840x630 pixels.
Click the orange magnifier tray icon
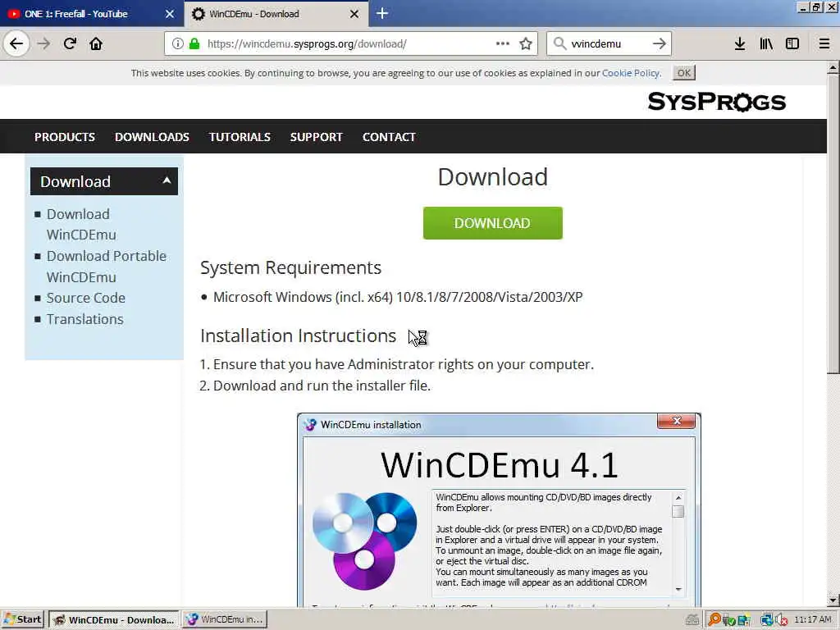click(714, 620)
